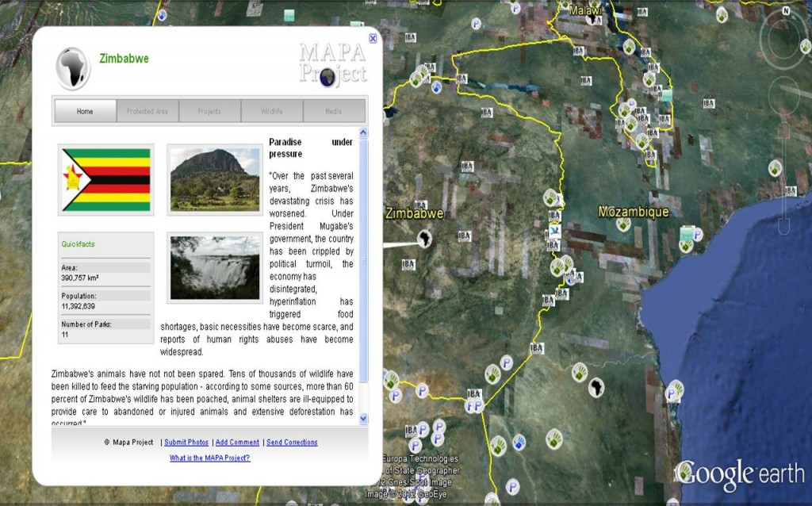Click the balloon scrollbar down arrow

click(363, 418)
